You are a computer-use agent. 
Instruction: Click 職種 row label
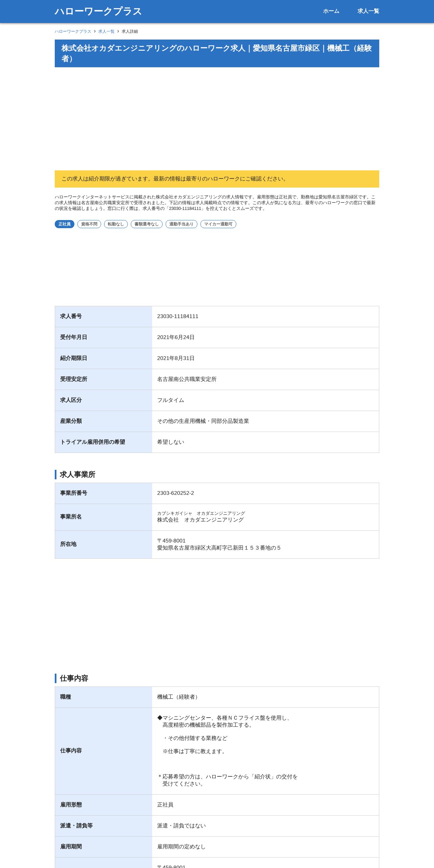coord(66,697)
